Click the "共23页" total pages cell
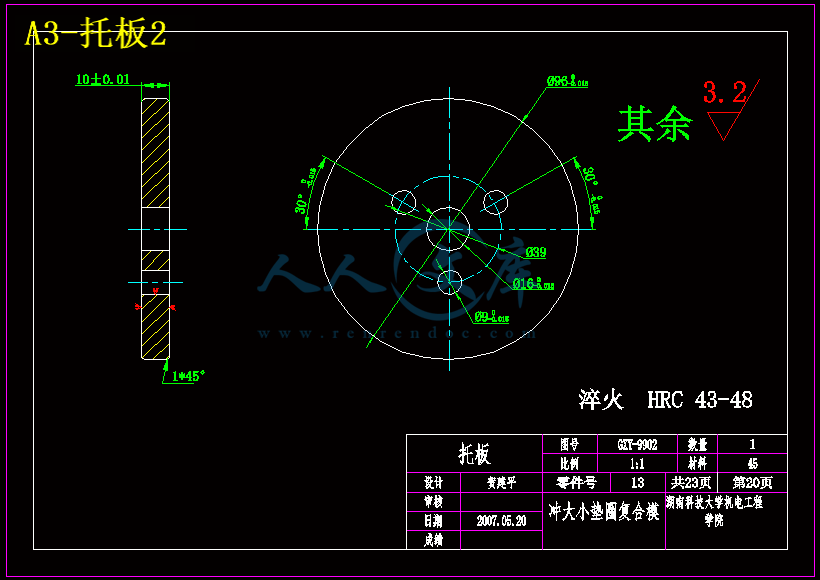The image size is (820, 580). tap(691, 483)
